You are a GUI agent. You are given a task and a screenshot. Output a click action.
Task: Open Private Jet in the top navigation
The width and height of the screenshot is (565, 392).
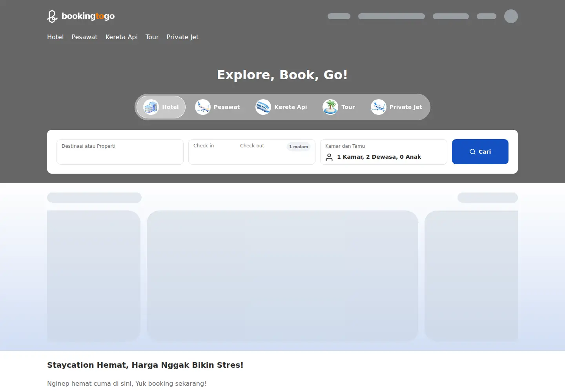coord(182,37)
